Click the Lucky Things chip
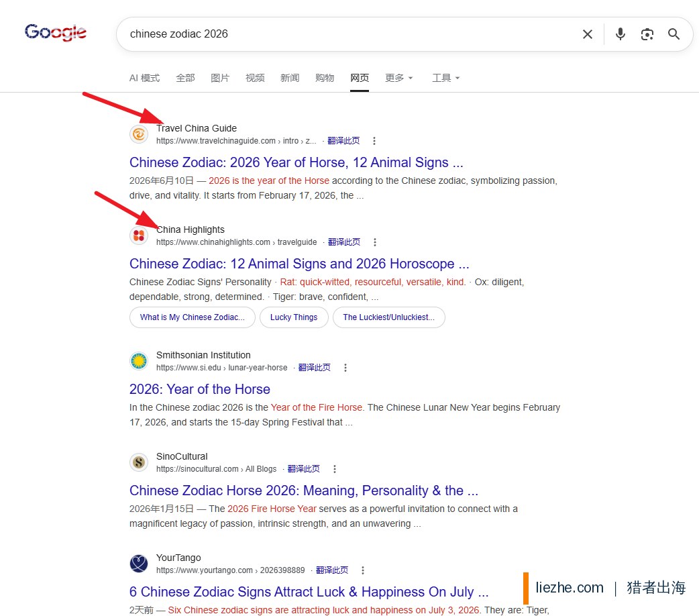 point(294,317)
